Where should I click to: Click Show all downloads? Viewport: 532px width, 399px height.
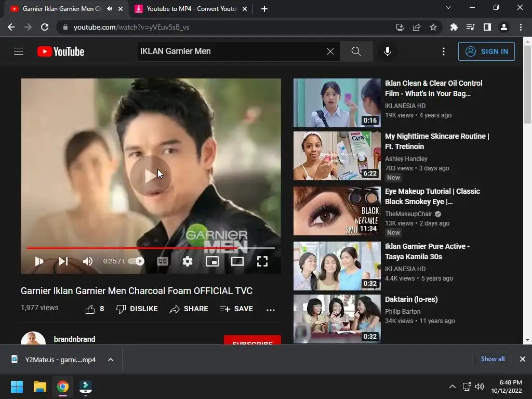point(493,359)
